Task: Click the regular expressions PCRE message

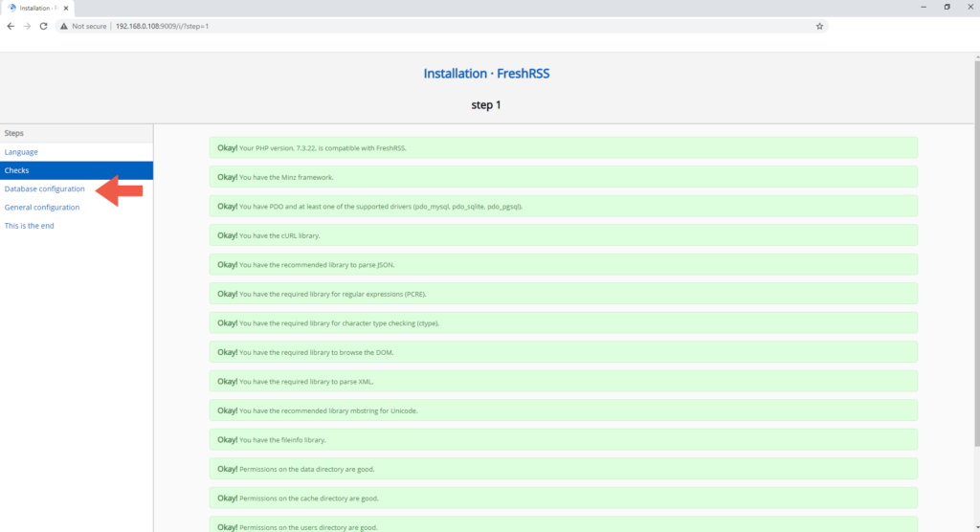Action: [563, 294]
